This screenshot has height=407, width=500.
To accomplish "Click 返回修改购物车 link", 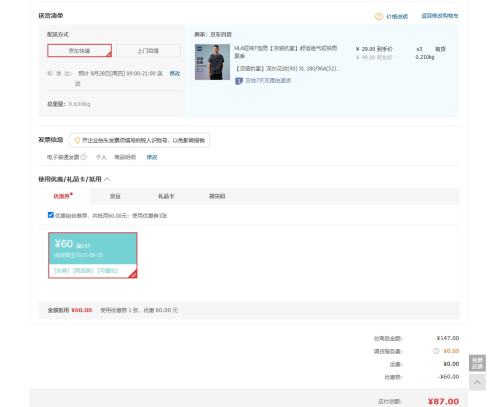I will (x=440, y=16).
